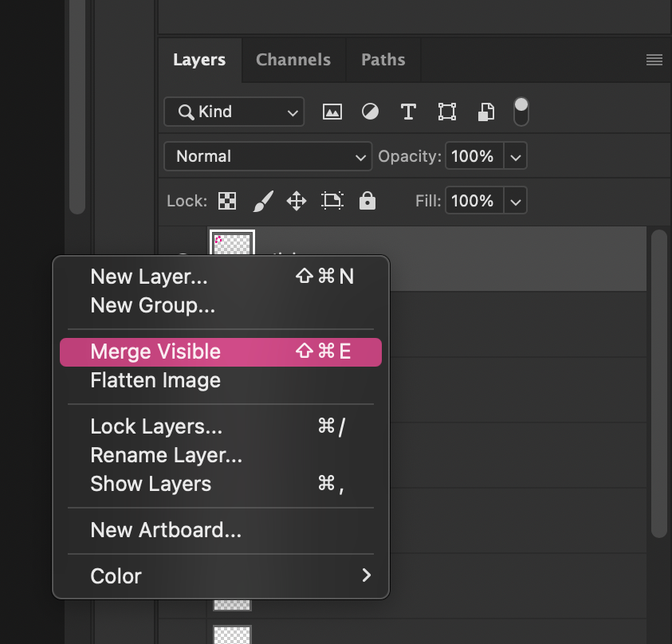This screenshot has width=672, height=644.
Task: Switch to the Channels tab
Action: click(x=293, y=59)
